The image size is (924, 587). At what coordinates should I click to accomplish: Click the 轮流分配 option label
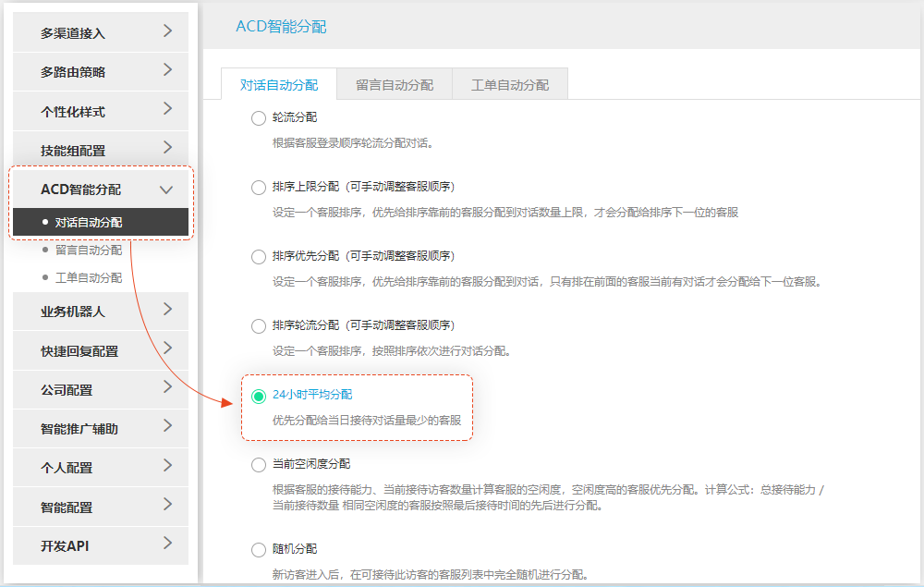pyautogui.click(x=295, y=117)
